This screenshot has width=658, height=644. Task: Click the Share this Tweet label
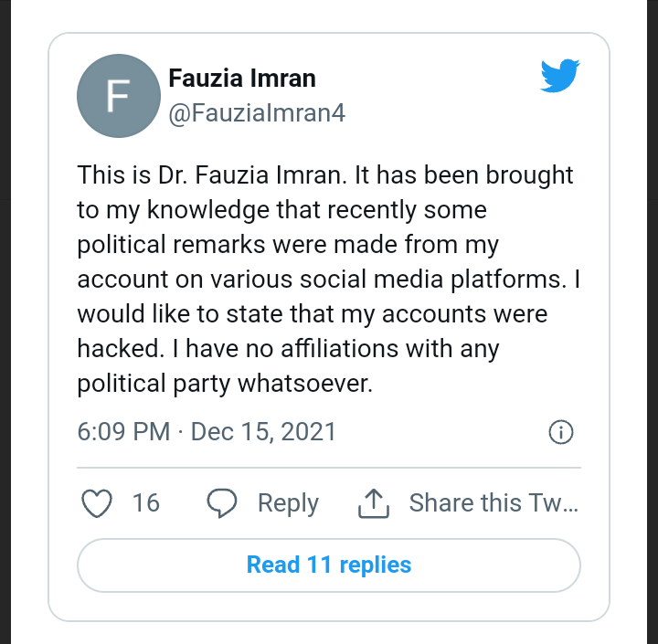point(493,503)
